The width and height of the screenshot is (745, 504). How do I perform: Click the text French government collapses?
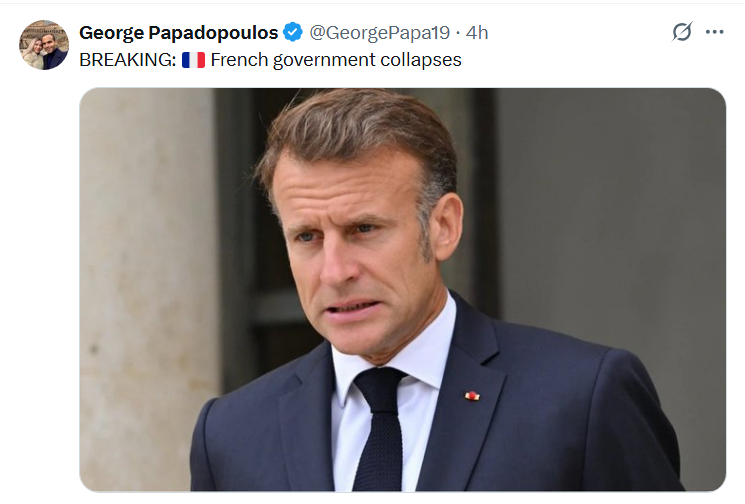(x=336, y=60)
